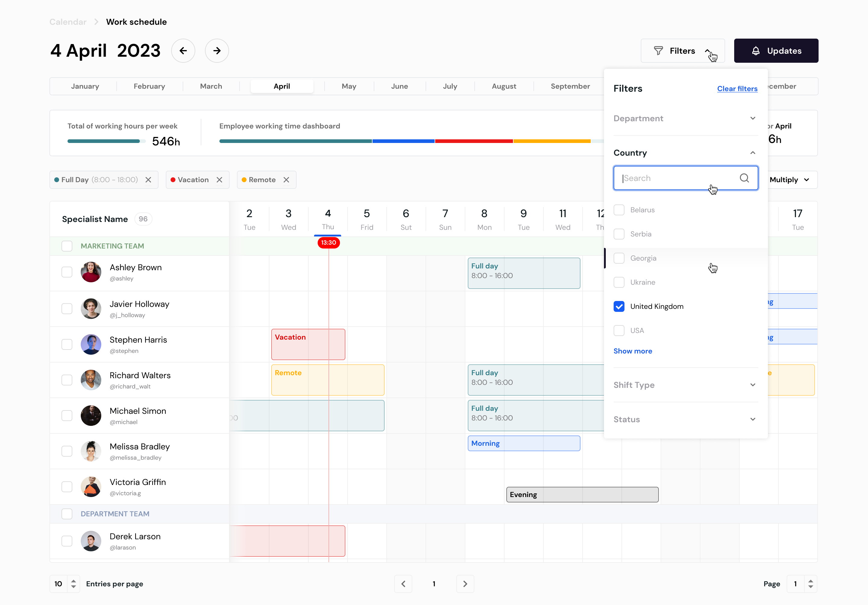This screenshot has width=868, height=605.
Task: Check the USA country checkbox
Action: [619, 330]
